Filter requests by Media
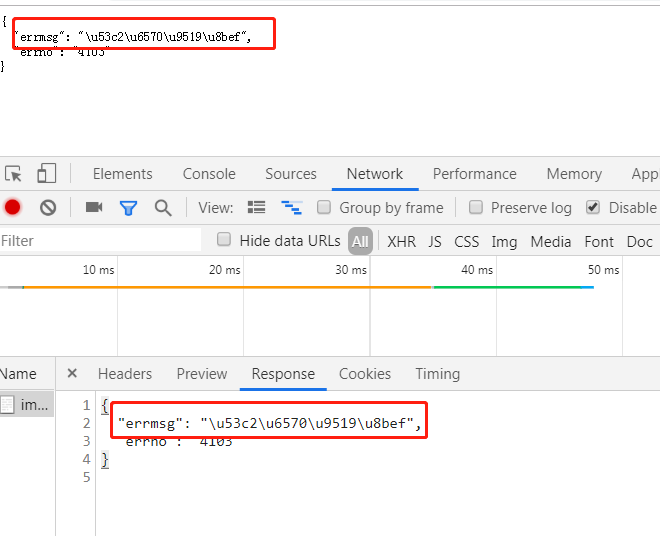 [x=551, y=242]
